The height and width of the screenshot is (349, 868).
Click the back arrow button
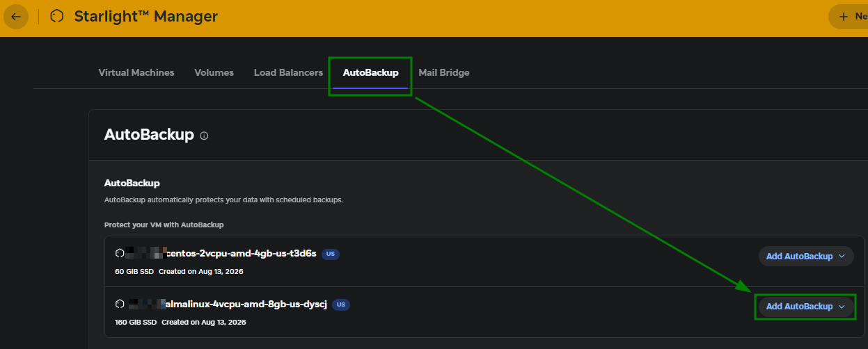16,17
